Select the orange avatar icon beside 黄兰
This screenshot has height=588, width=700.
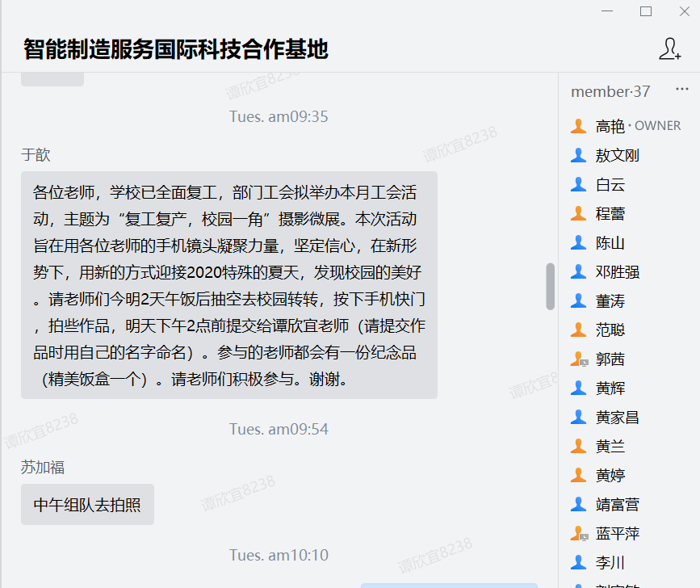[578, 446]
